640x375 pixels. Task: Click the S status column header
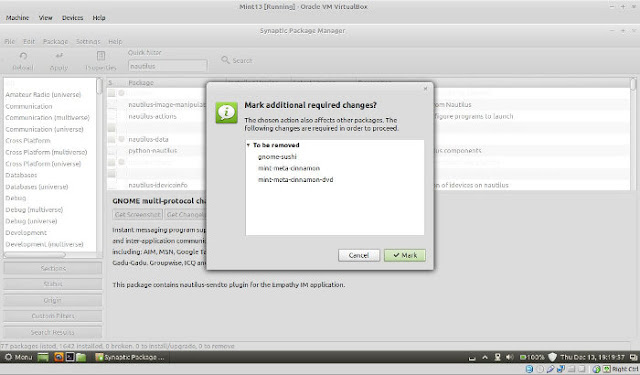(x=110, y=82)
